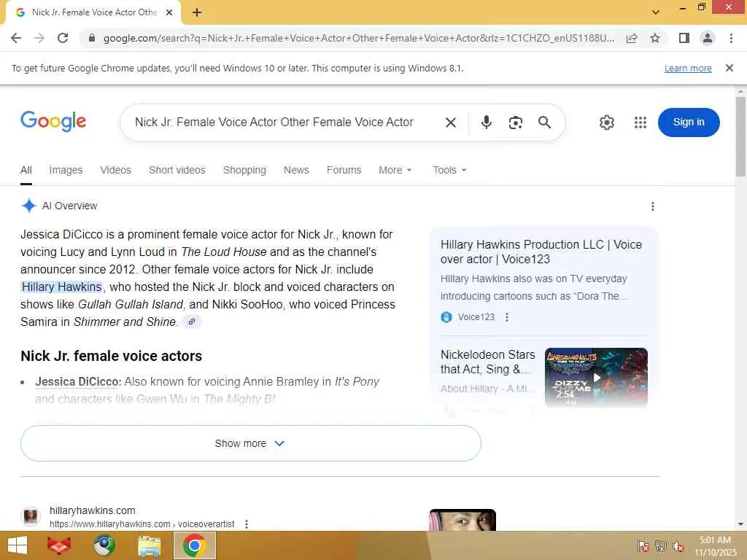Open taskbar clock showing 5:01 AM

tap(715, 545)
